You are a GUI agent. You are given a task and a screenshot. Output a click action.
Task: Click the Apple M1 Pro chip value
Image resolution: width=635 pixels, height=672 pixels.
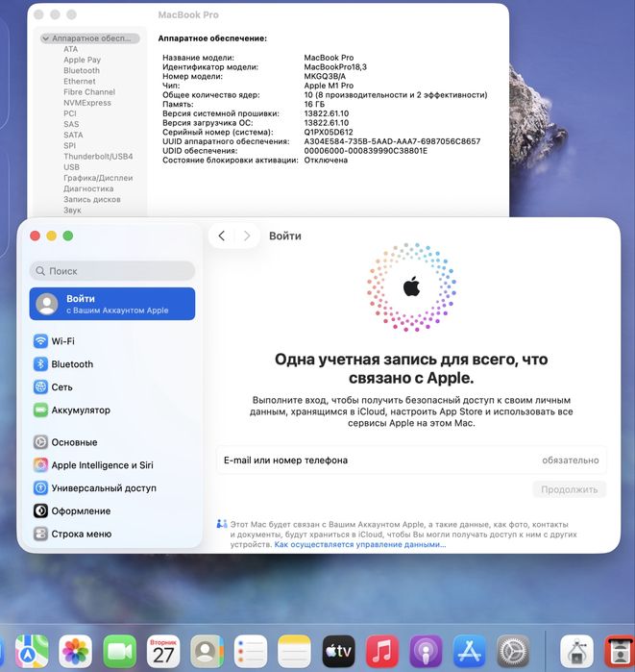329,86
